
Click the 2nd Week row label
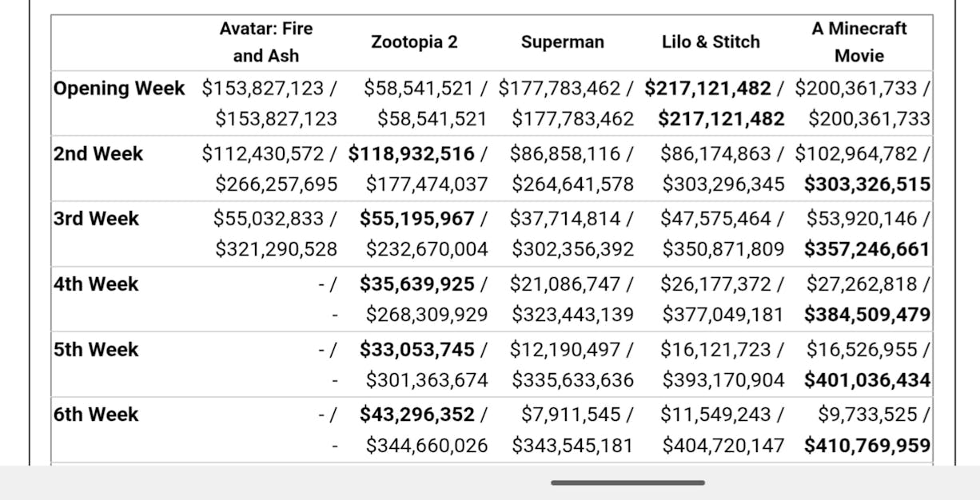(98, 154)
